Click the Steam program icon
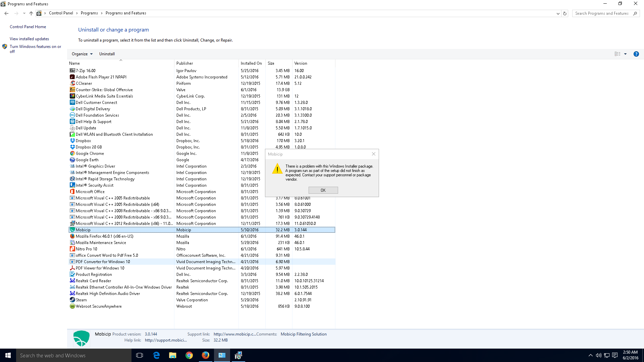Image resolution: width=644 pixels, height=362 pixels. 72,300
